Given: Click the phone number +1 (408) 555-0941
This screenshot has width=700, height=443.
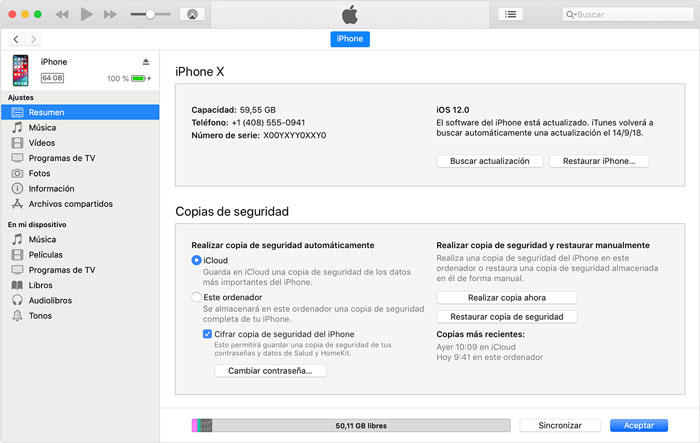Looking at the screenshot, I should 268,122.
